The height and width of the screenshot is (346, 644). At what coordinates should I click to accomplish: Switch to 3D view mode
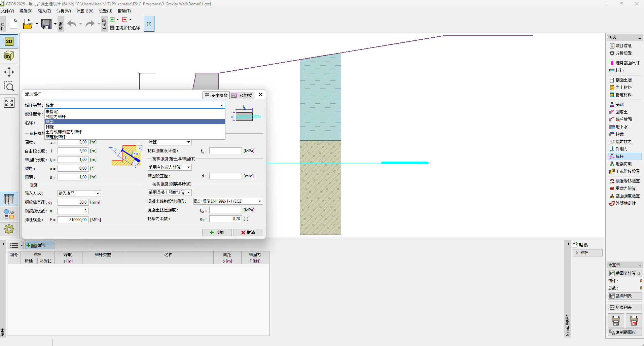[9, 56]
